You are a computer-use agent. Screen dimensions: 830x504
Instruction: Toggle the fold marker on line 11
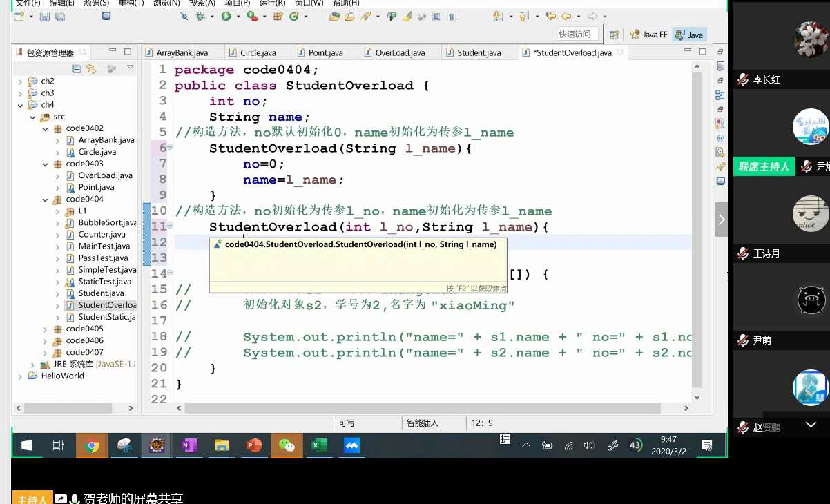click(170, 226)
